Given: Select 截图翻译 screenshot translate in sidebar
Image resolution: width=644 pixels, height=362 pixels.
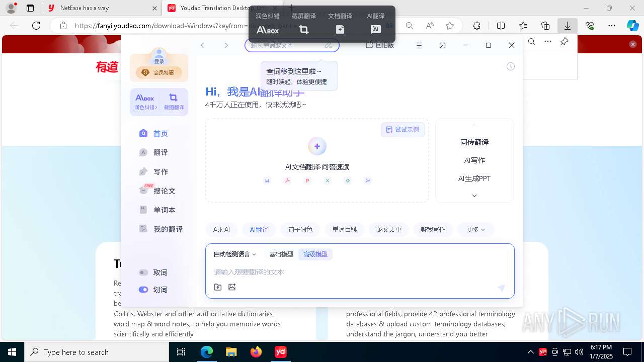Looking at the screenshot, I should tap(174, 102).
